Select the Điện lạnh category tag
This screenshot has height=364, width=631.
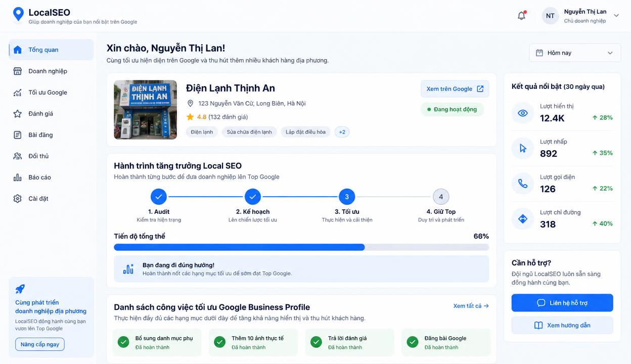pyautogui.click(x=202, y=132)
